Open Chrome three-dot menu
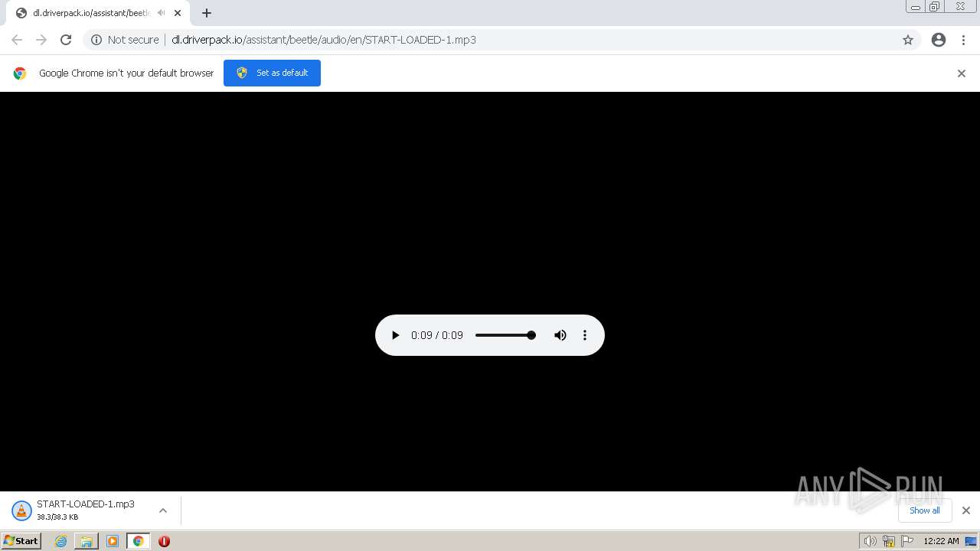980x551 pixels. point(963,40)
